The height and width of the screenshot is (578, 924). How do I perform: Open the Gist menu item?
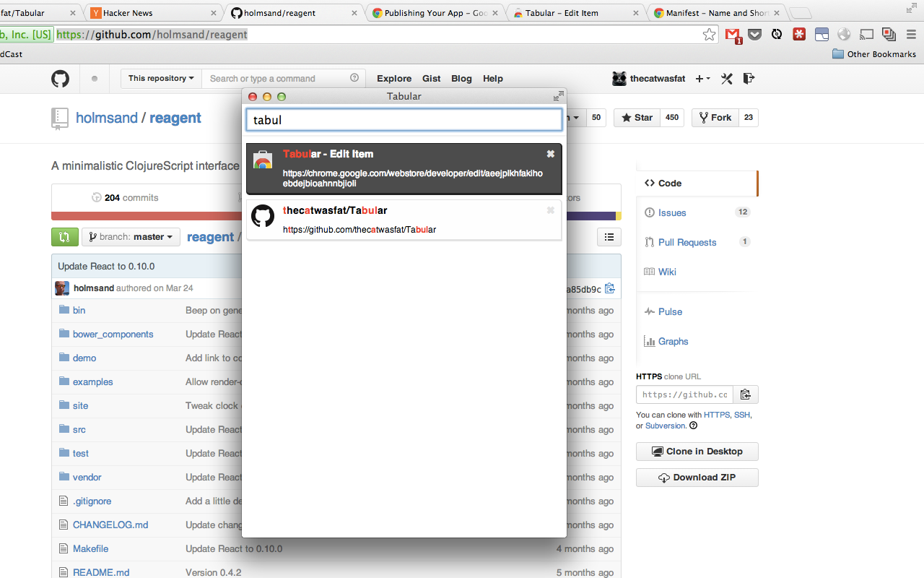pos(432,79)
